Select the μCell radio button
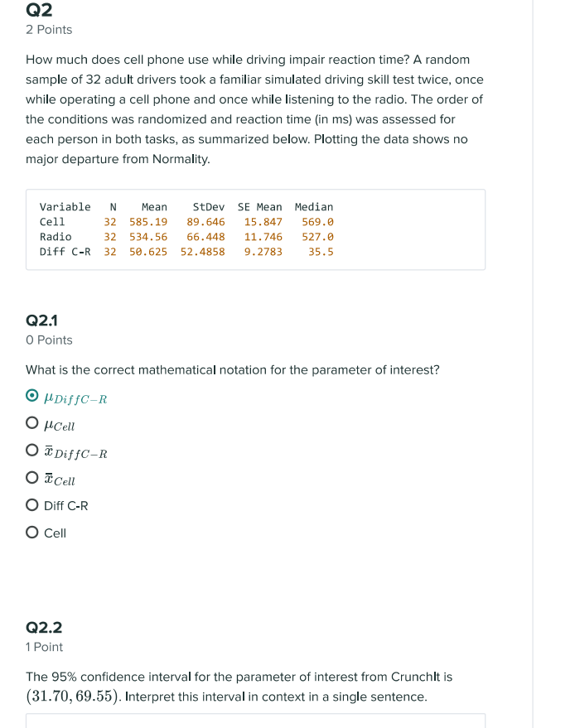 click(30, 426)
